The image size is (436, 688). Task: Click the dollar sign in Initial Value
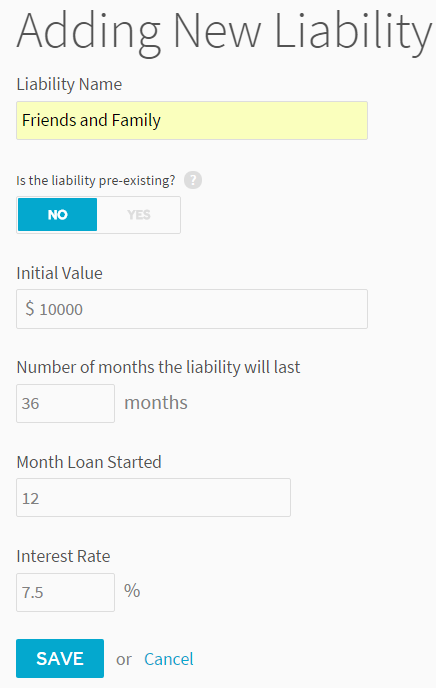coord(29,309)
